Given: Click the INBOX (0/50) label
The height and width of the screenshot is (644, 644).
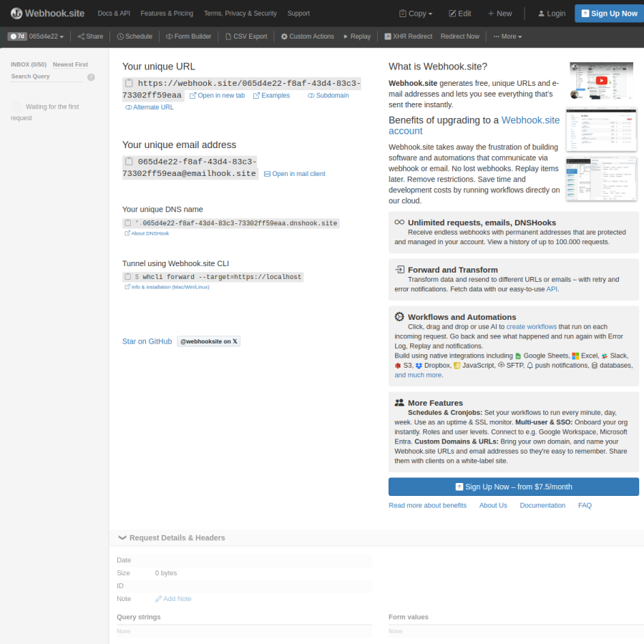Looking at the screenshot, I should click(29, 64).
